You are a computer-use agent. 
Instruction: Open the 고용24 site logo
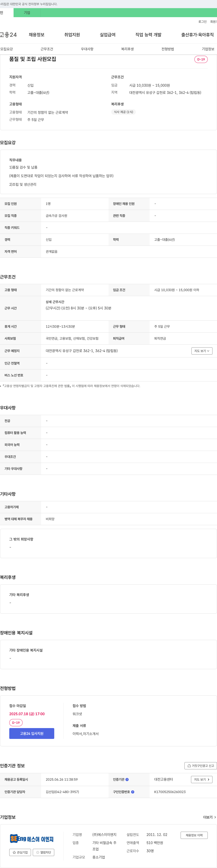click(8, 35)
